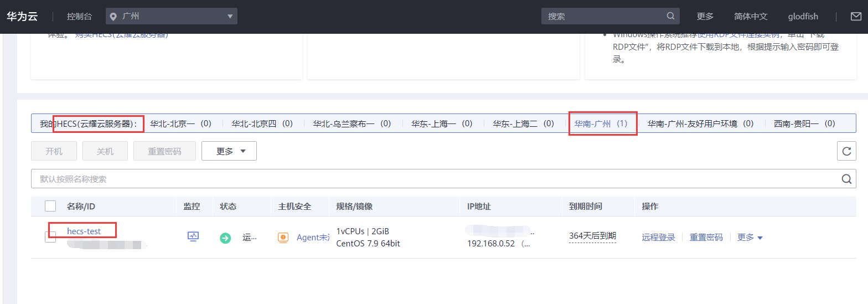Click the 到期时间 column header
Image resolution: width=868 pixels, height=304 pixels.
tap(586, 206)
